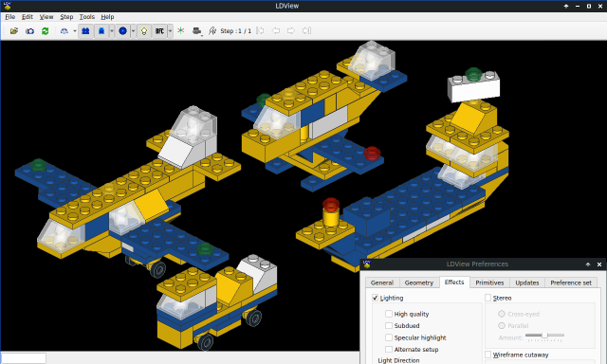Toggle the BFC toolbar button
The height and width of the screenshot is (364, 607).
click(159, 31)
